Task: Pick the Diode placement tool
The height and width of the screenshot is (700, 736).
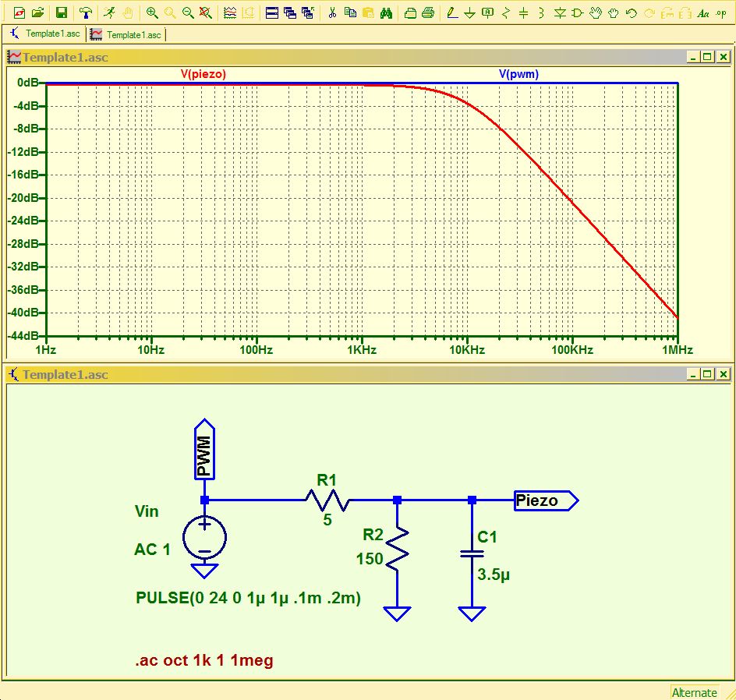Action: [560, 12]
